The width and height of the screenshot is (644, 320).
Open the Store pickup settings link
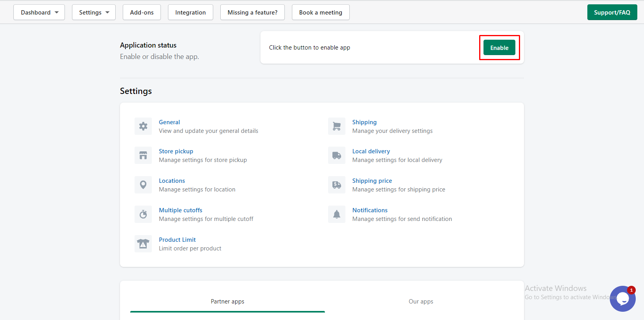[176, 151]
